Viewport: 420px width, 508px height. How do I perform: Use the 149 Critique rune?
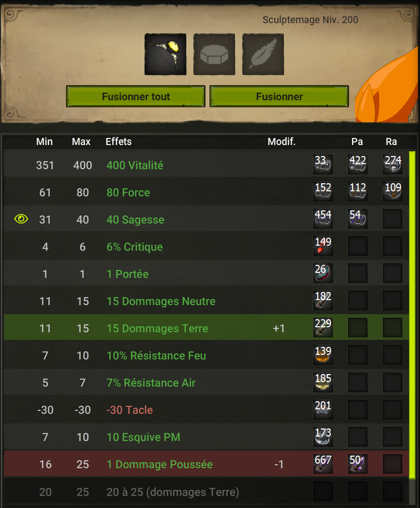point(323,246)
